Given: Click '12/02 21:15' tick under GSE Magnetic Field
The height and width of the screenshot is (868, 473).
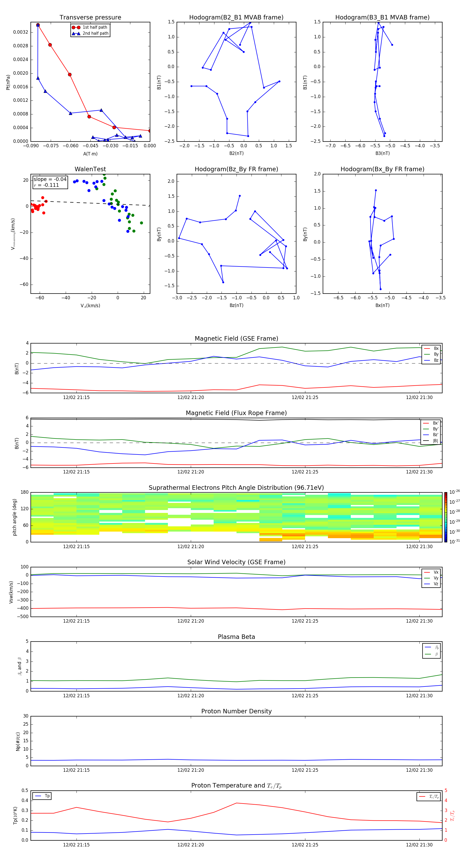Looking at the screenshot, I should click(x=76, y=398).
